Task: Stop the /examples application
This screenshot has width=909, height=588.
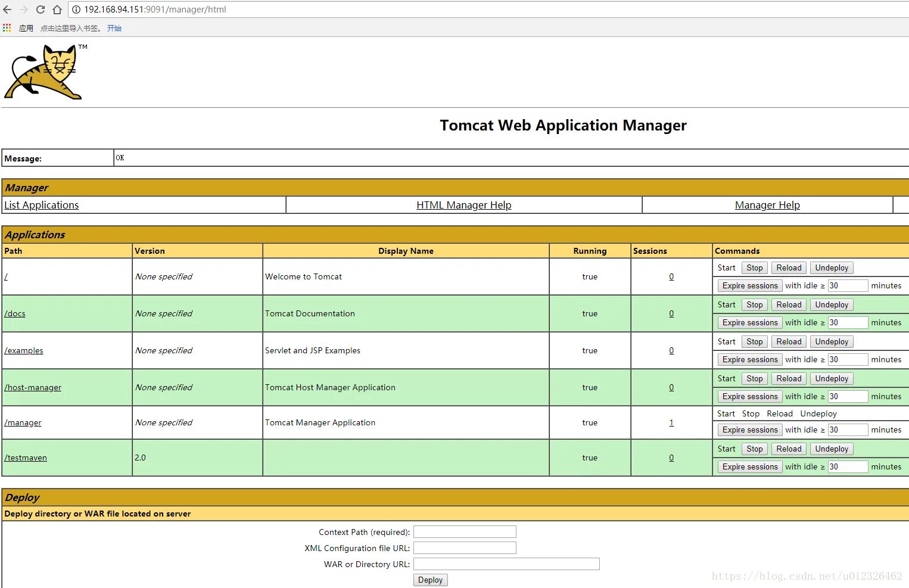Action: 755,342
